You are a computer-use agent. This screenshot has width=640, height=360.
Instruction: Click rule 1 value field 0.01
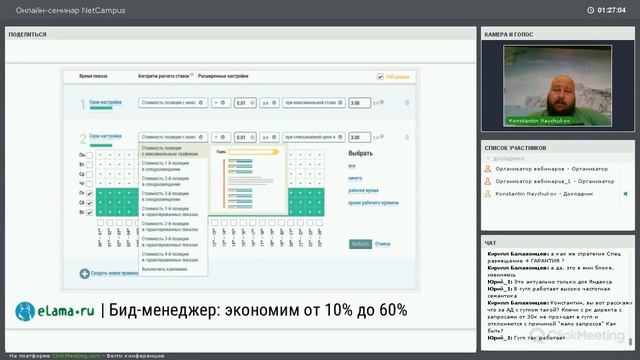tap(245, 103)
